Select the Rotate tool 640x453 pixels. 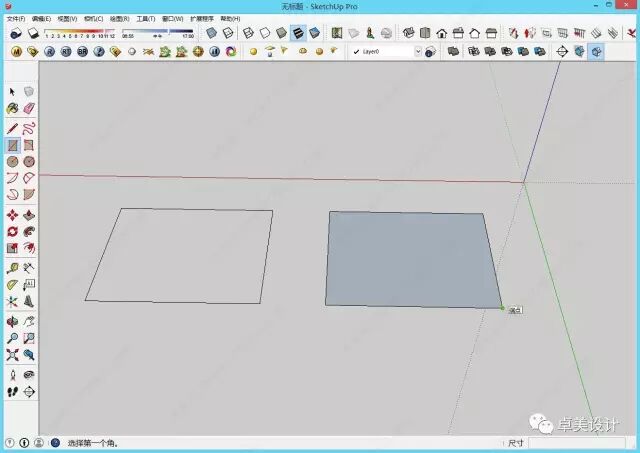[12, 231]
